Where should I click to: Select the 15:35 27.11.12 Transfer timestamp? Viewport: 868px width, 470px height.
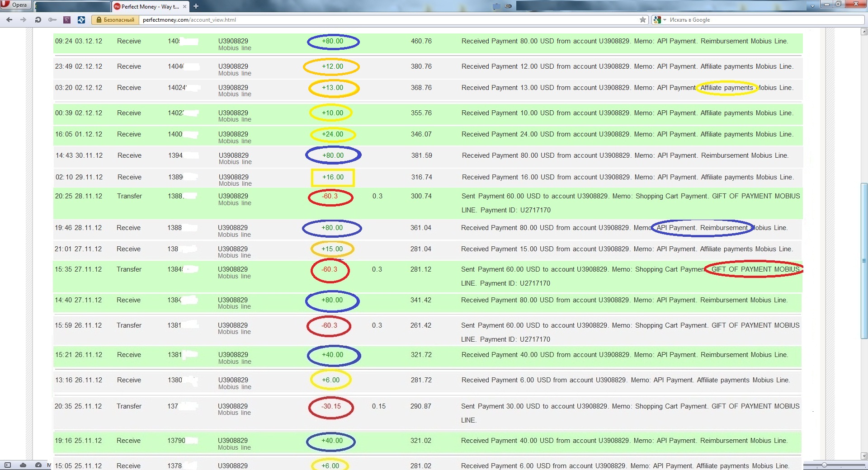78,269
